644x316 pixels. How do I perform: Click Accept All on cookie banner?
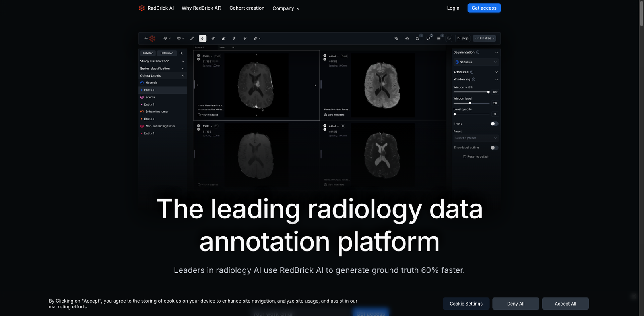(x=565, y=304)
